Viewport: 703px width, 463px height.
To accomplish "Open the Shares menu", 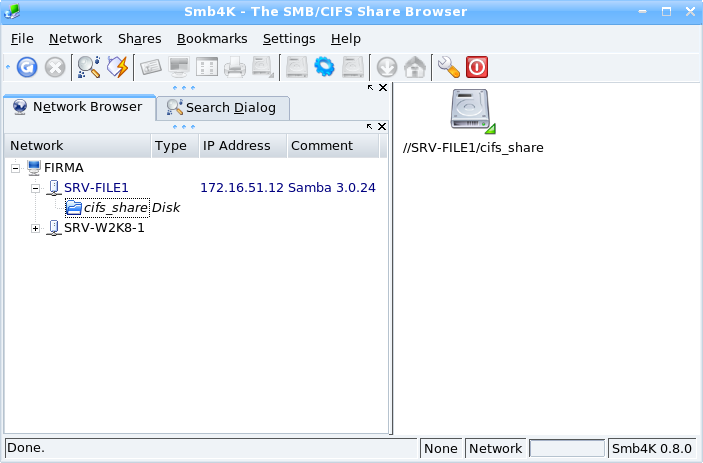I will pos(139,39).
